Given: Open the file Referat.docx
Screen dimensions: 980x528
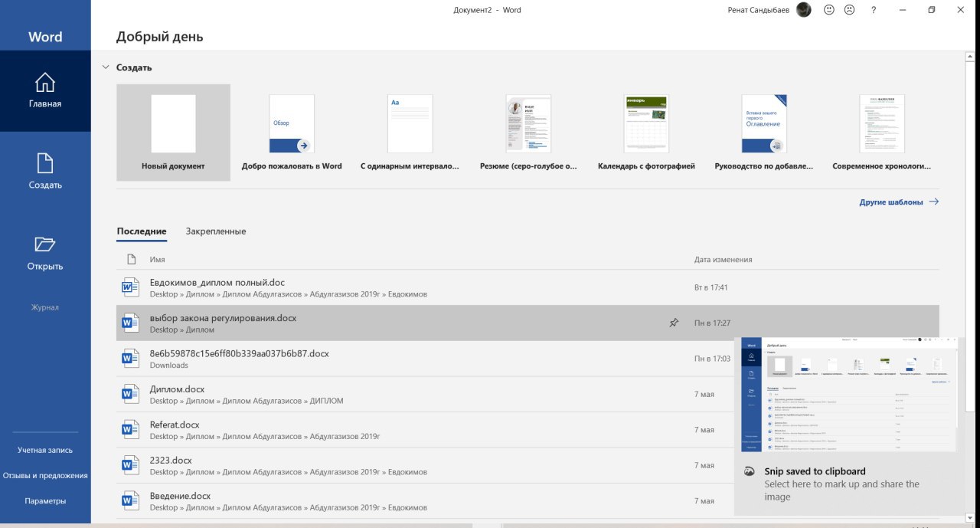Looking at the screenshot, I should pos(528,429).
